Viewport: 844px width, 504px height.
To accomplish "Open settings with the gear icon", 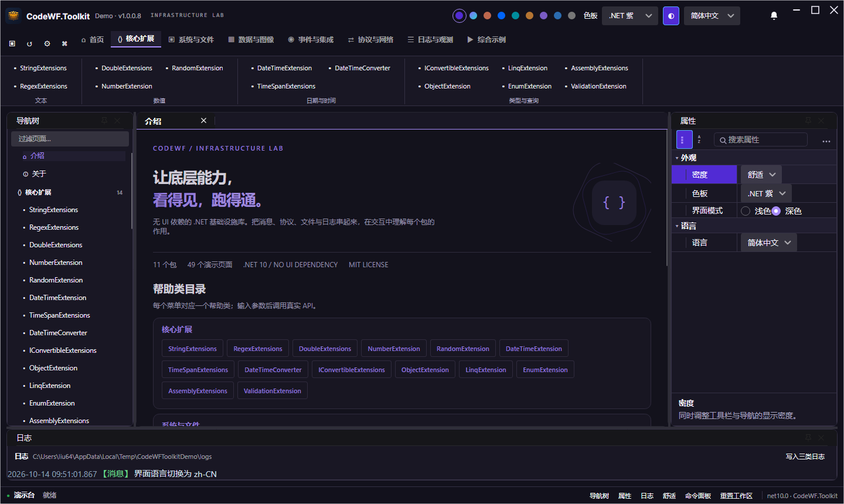I will point(47,43).
